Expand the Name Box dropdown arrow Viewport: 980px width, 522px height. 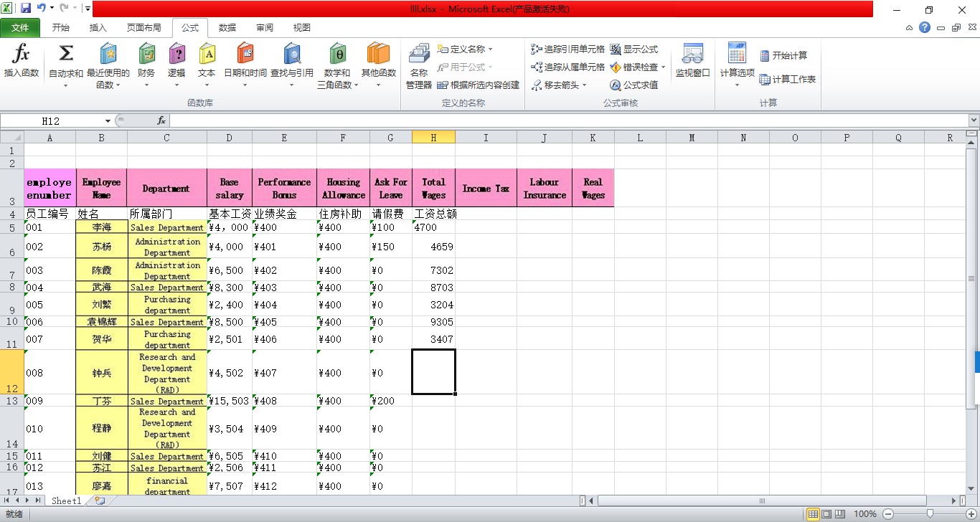108,121
